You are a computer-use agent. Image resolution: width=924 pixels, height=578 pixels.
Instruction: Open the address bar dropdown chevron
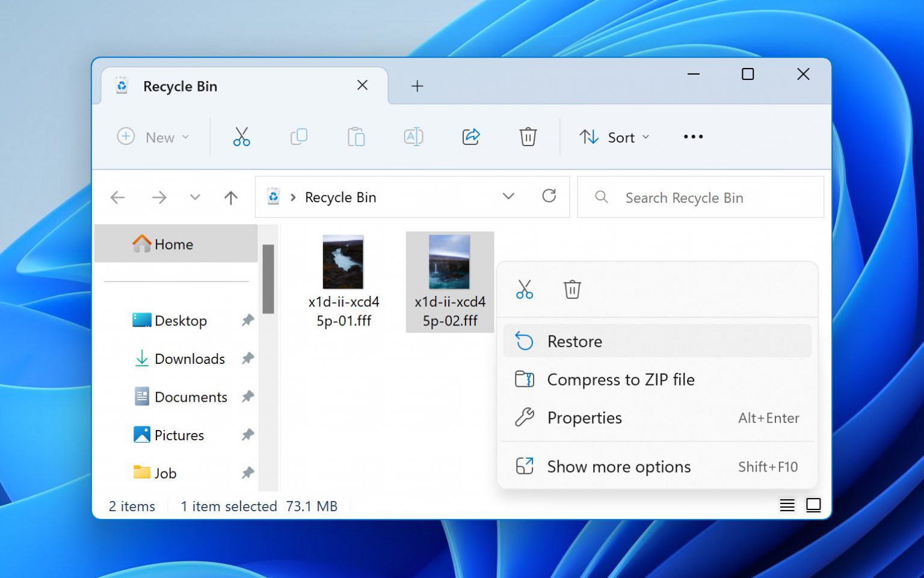coord(508,197)
